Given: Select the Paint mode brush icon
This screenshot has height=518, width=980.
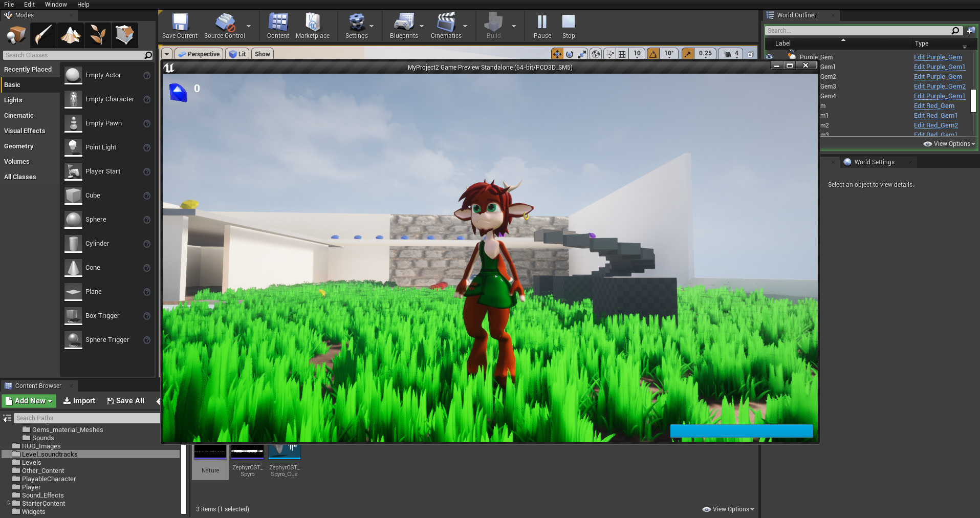Looking at the screenshot, I should [x=43, y=35].
